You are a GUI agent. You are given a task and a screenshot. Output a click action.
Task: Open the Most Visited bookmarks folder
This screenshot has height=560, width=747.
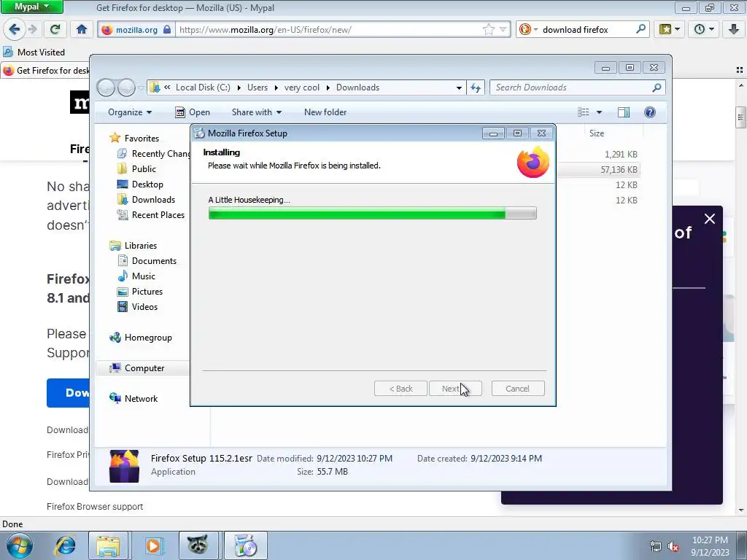pos(34,52)
